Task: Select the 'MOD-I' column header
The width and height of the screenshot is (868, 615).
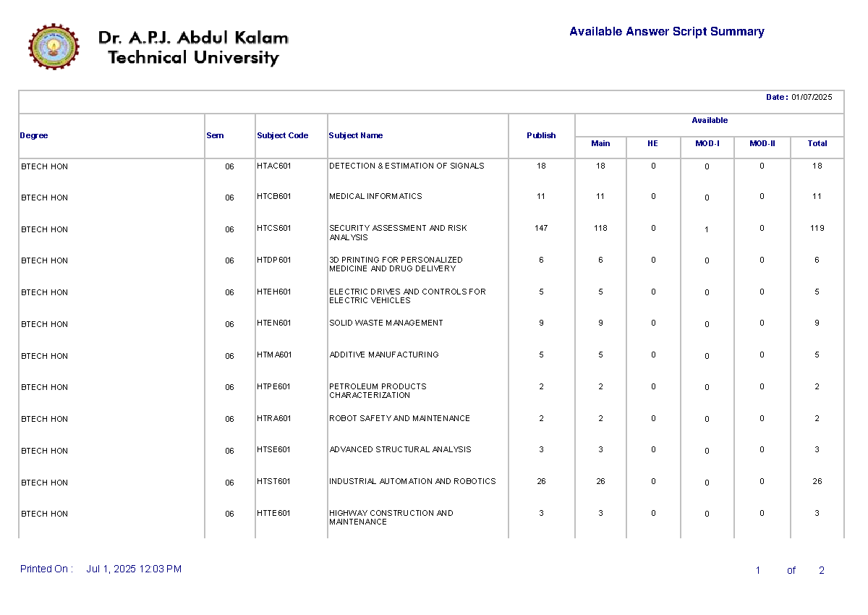Action: pyautogui.click(x=707, y=143)
